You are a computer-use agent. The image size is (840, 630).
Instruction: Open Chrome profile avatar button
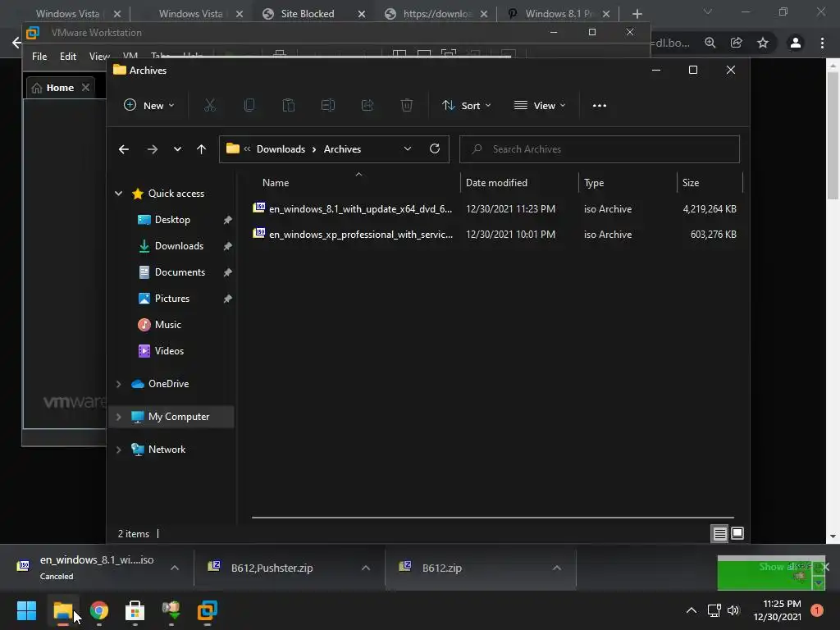pyautogui.click(x=796, y=43)
